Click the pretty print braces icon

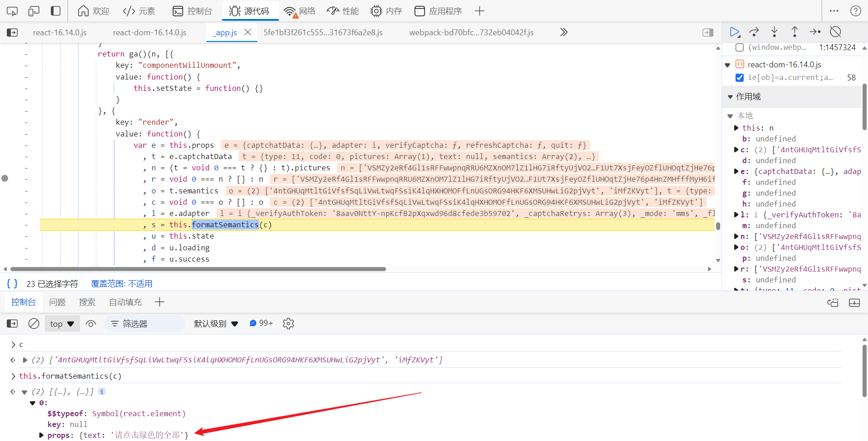pos(12,283)
